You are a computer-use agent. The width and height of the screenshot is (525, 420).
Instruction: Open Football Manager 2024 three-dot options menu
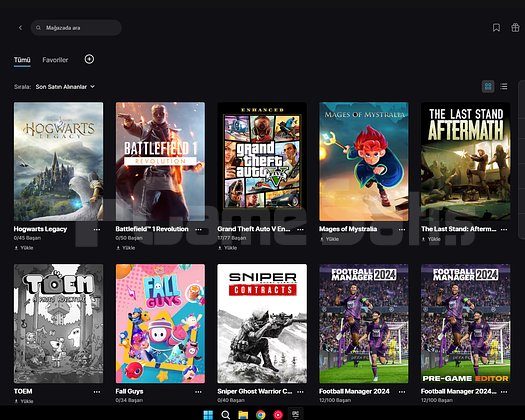pyautogui.click(x=402, y=392)
